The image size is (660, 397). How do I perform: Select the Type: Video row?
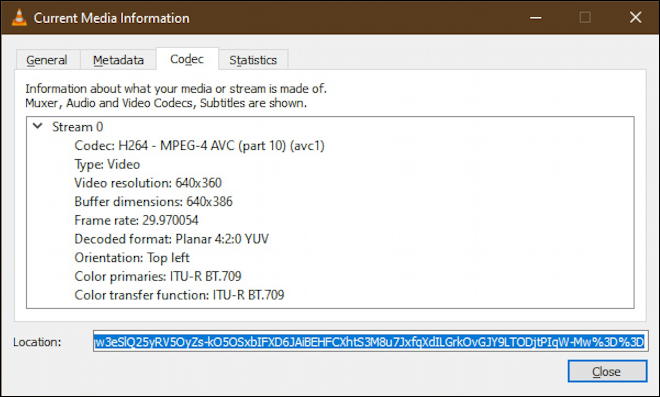107,164
